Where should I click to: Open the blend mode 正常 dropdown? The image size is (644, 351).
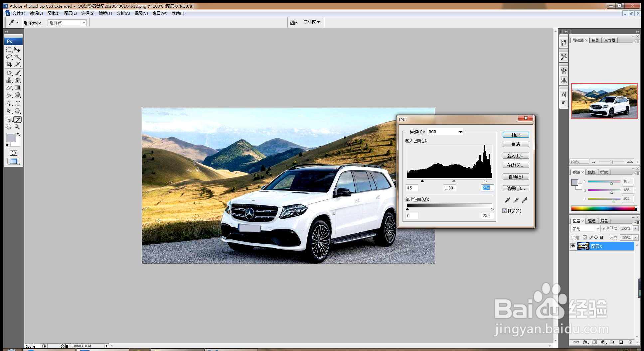pos(585,229)
